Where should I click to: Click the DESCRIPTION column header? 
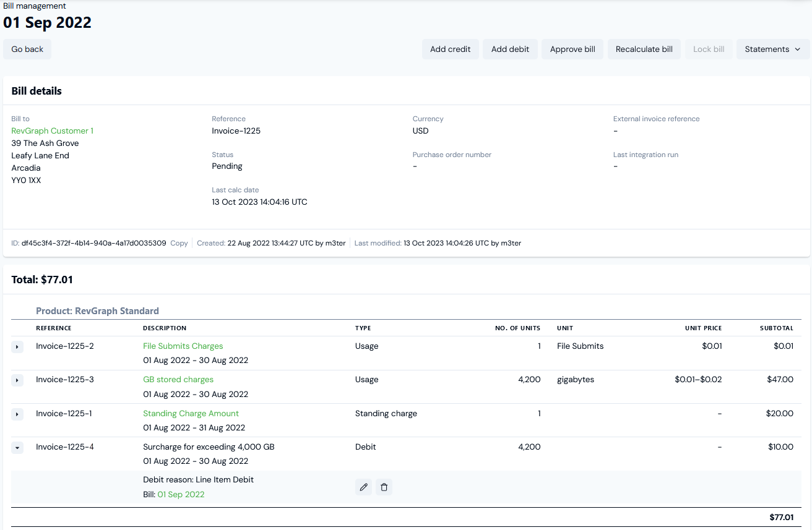point(165,328)
